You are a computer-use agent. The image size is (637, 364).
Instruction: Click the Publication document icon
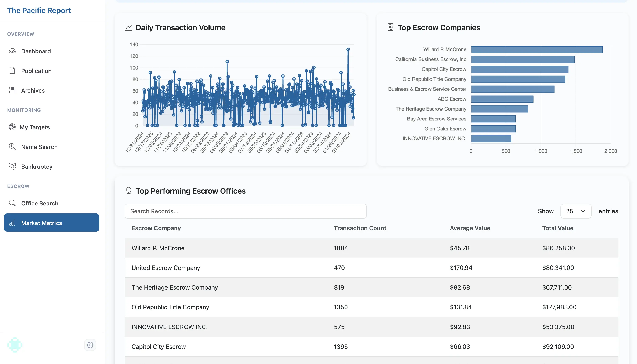tap(12, 71)
